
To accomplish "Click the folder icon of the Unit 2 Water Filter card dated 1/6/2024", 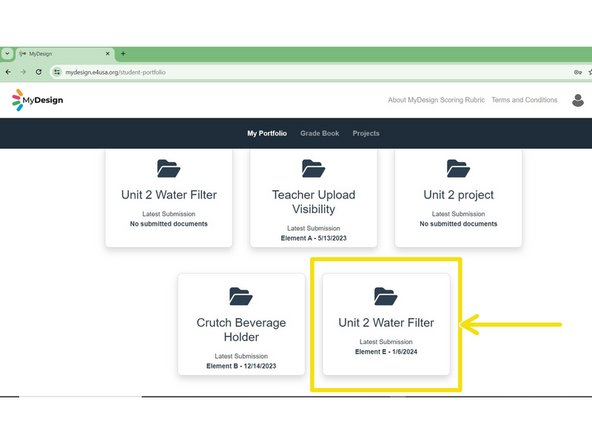I will click(x=386, y=296).
